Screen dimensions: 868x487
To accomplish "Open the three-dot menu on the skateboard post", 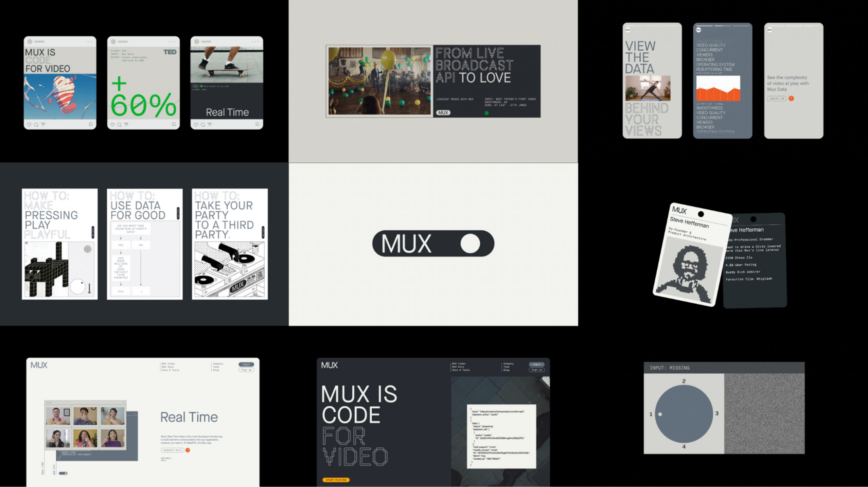I will (x=255, y=42).
